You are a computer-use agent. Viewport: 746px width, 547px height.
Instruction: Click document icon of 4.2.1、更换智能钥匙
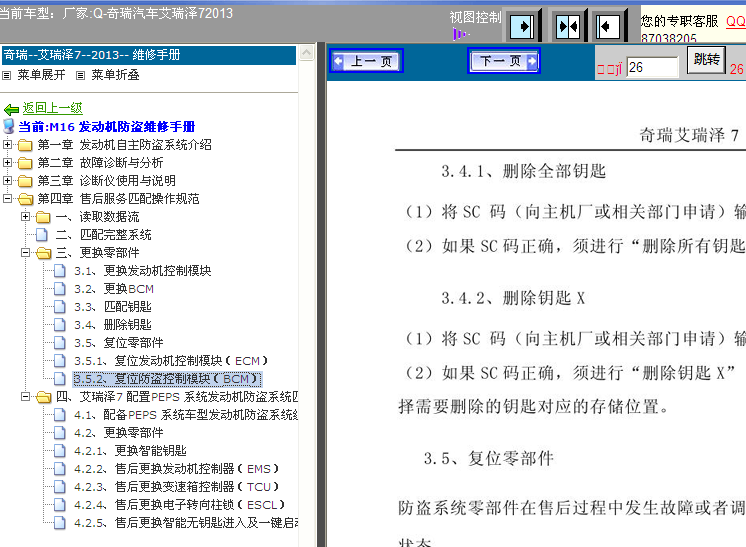click(x=60, y=450)
